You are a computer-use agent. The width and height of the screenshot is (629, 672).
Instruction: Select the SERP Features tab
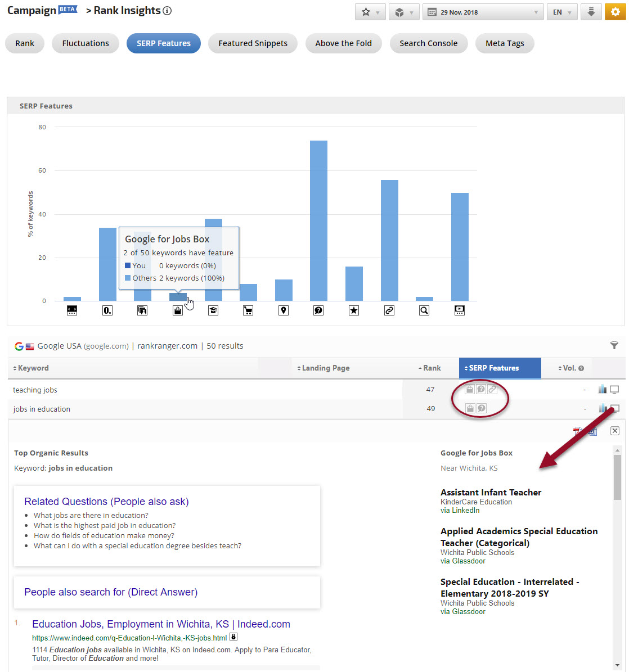click(163, 43)
